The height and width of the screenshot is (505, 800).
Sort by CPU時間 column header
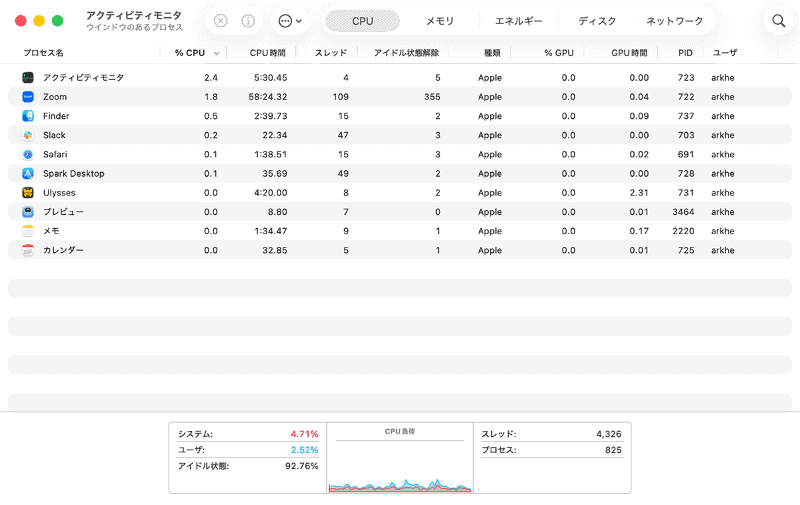click(267, 53)
